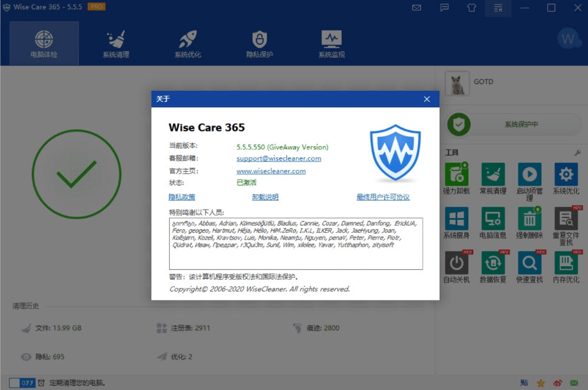Open the 电脑体检 PC checkup tab

(x=44, y=44)
